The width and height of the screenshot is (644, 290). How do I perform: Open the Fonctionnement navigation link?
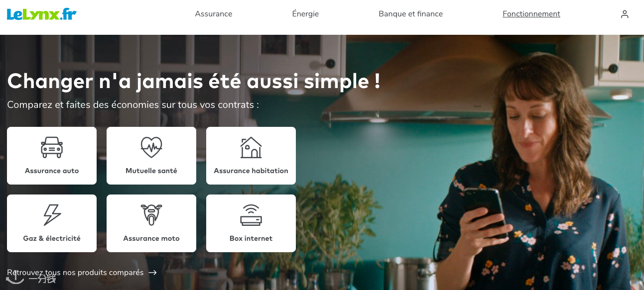[x=531, y=14]
